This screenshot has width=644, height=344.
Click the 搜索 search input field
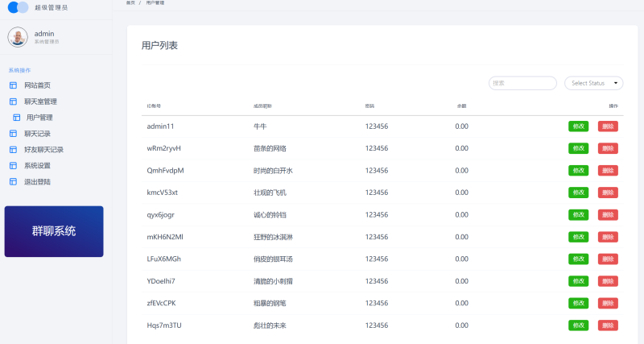[x=522, y=83]
